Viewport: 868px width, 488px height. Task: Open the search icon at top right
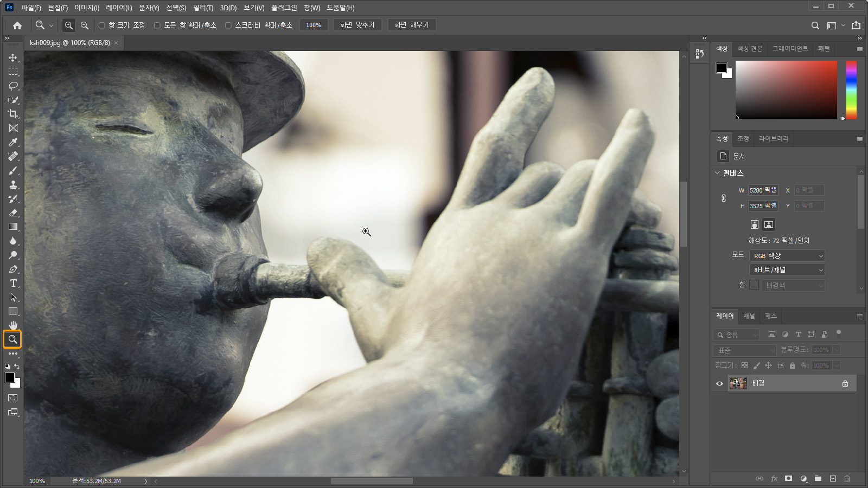pyautogui.click(x=815, y=25)
